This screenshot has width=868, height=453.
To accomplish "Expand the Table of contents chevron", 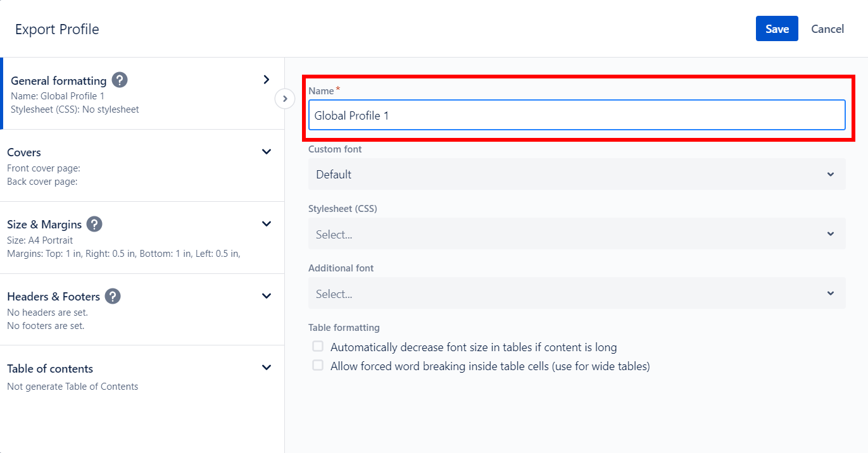I will pos(267,368).
